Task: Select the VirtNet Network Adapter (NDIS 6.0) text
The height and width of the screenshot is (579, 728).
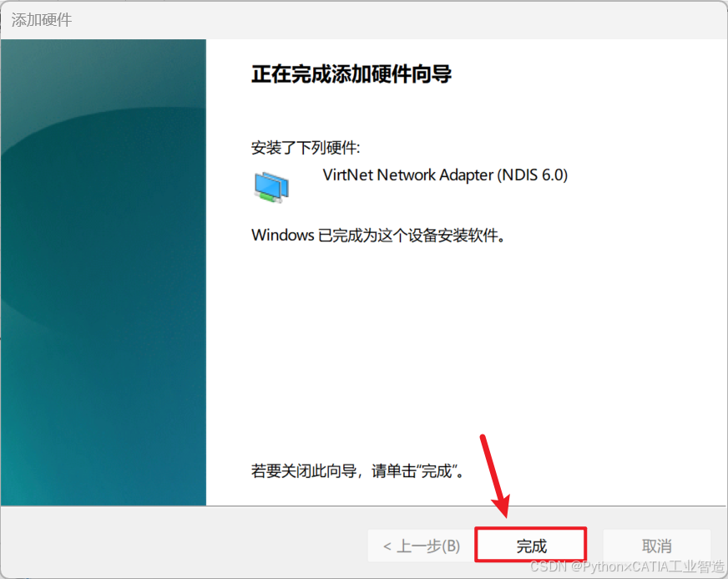Action: [445, 175]
